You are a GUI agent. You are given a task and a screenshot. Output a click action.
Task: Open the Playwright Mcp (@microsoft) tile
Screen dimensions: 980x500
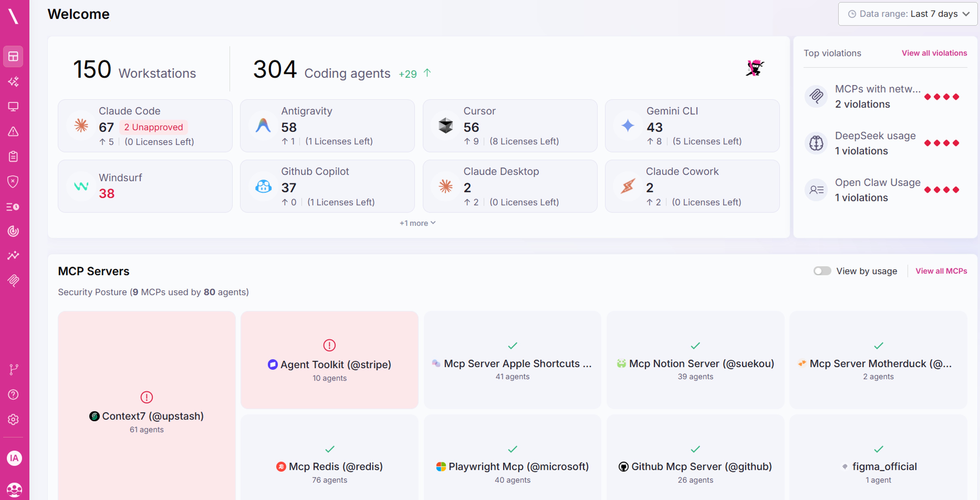click(512, 457)
